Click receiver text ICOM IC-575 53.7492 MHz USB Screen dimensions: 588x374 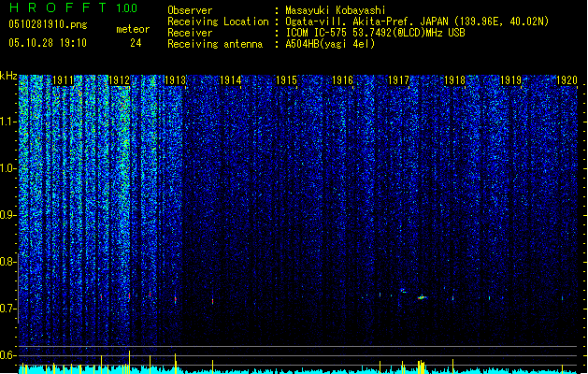click(375, 33)
